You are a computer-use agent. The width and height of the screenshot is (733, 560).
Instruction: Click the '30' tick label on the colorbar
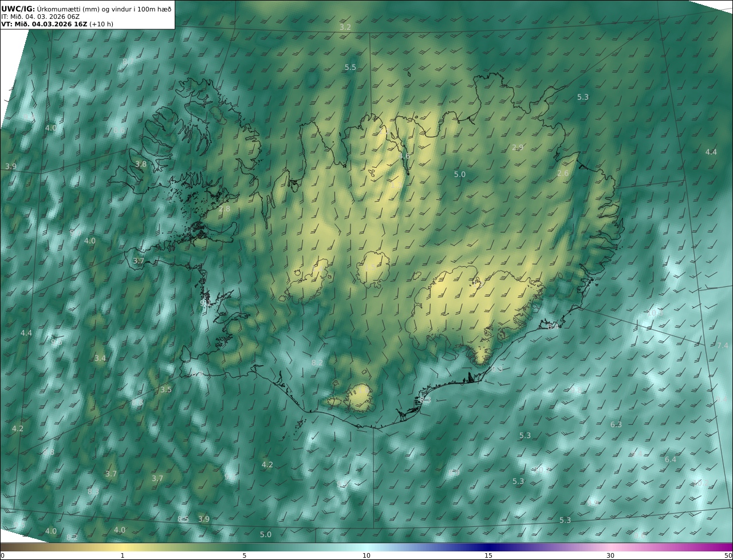610,555
